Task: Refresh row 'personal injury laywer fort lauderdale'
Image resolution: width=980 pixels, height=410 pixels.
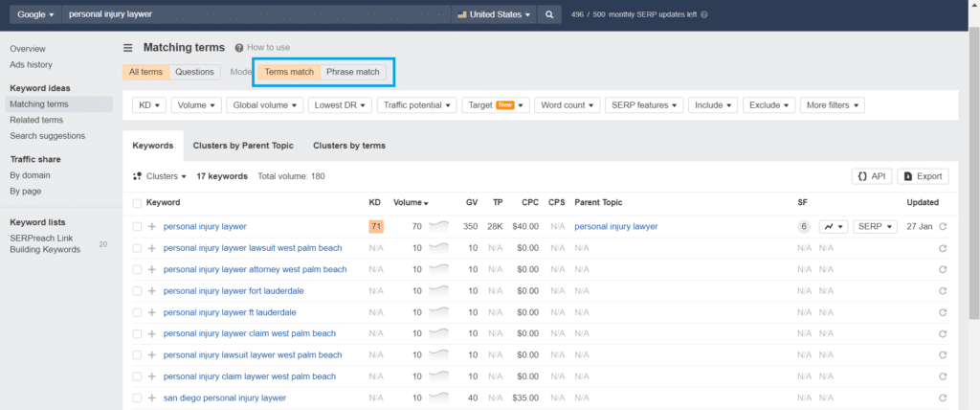Action: point(943,291)
